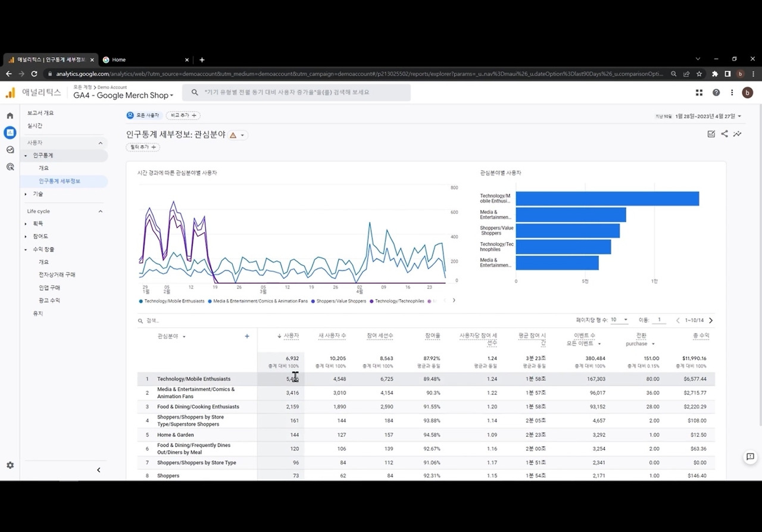The image size is (762, 532).
Task: Change the rows per page dropdown
Action: (619, 320)
